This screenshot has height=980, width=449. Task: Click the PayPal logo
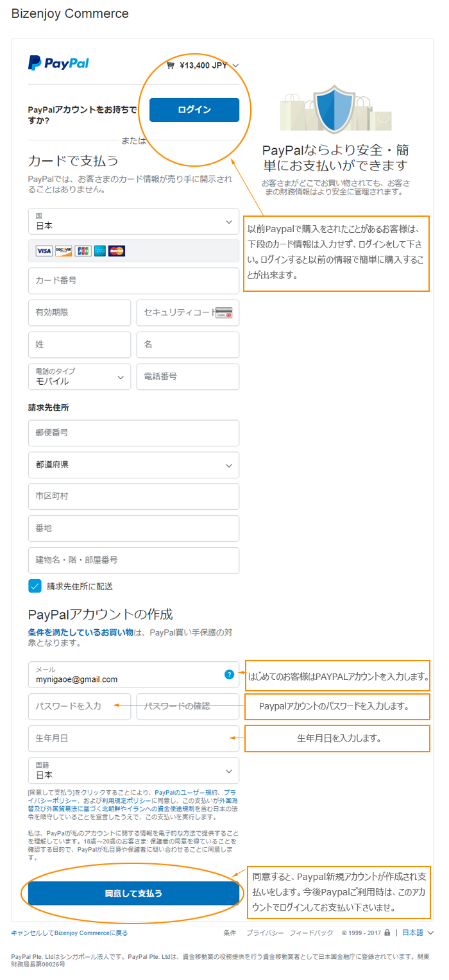coord(58,63)
